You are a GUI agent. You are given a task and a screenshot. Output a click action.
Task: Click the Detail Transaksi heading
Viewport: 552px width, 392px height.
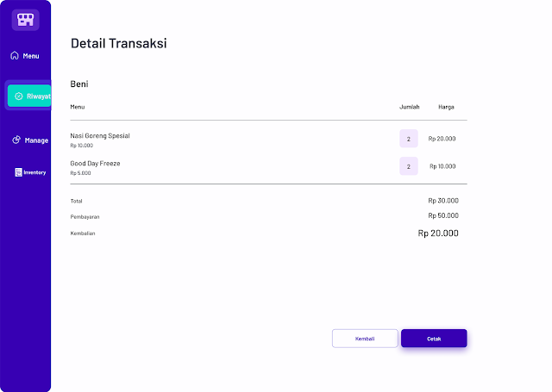[x=118, y=43]
